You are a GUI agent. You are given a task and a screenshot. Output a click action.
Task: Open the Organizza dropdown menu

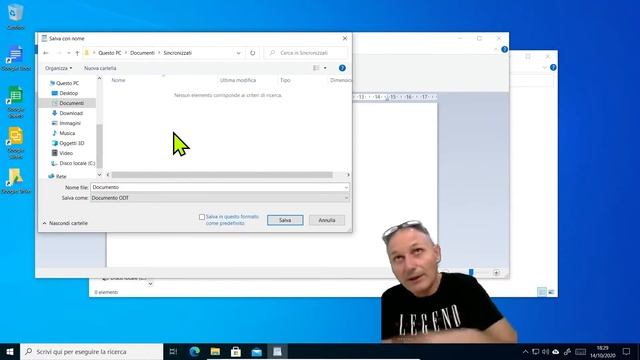point(58,68)
